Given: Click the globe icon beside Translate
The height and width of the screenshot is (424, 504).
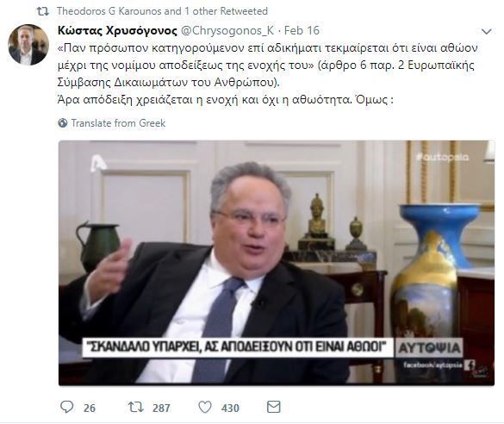Looking at the screenshot, I should [x=63, y=122].
